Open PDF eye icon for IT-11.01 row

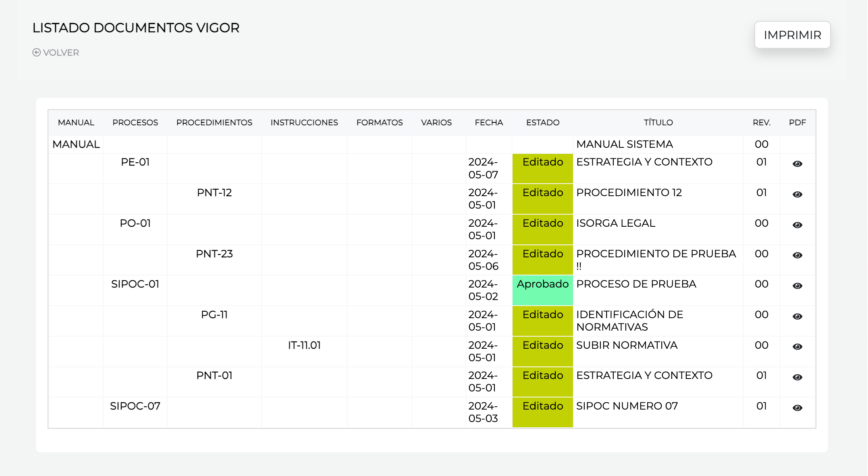point(797,347)
